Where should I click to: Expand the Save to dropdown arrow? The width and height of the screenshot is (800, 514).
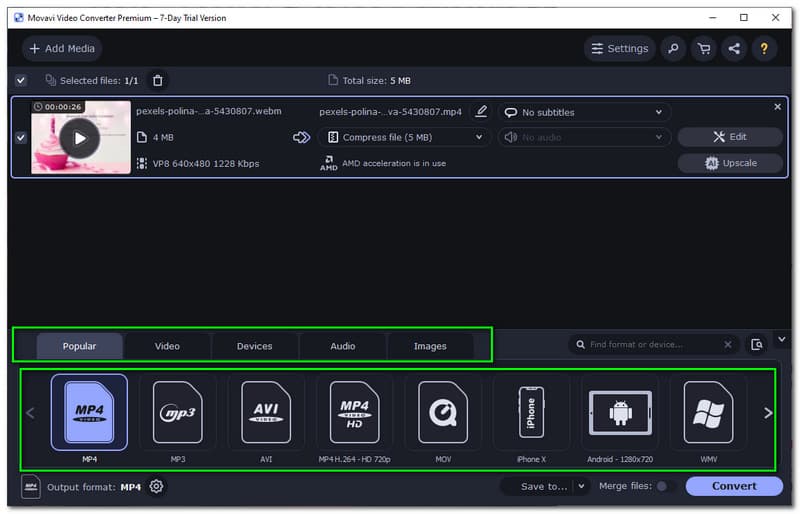tap(581, 486)
